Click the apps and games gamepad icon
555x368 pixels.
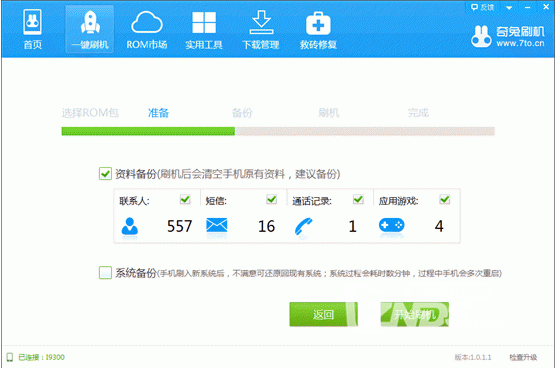[x=391, y=225]
